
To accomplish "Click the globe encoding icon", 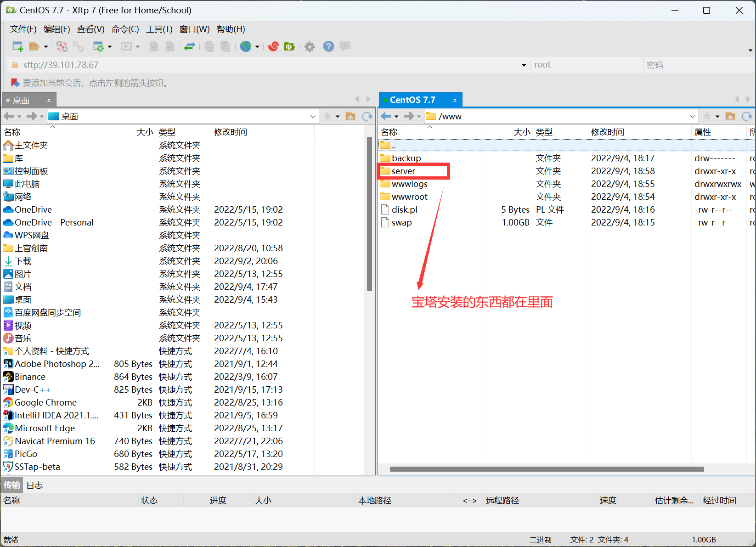I will pos(246,46).
